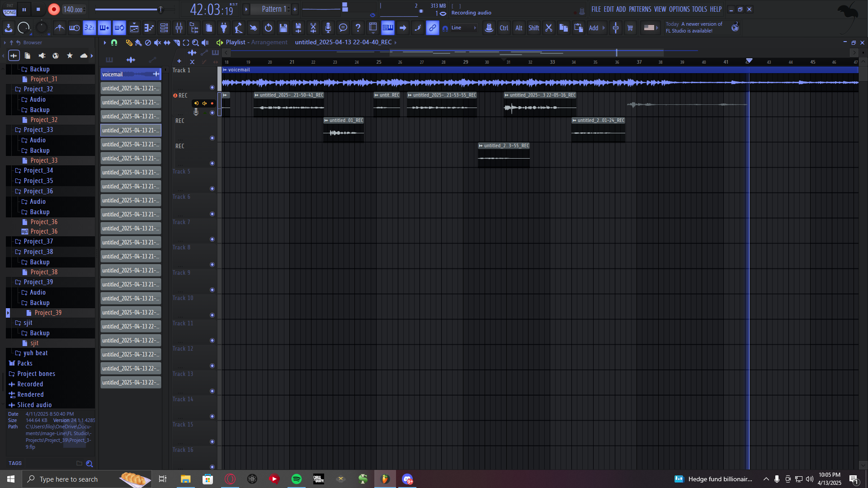
Task: Toggle the metronome icon
Action: [x=60, y=28]
